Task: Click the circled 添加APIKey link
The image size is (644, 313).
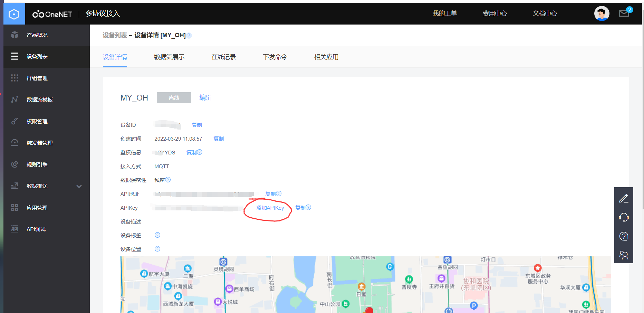Action: [x=270, y=208]
